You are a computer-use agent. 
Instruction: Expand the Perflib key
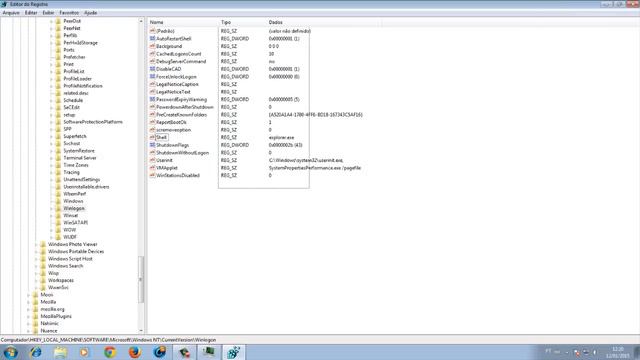coord(51,36)
